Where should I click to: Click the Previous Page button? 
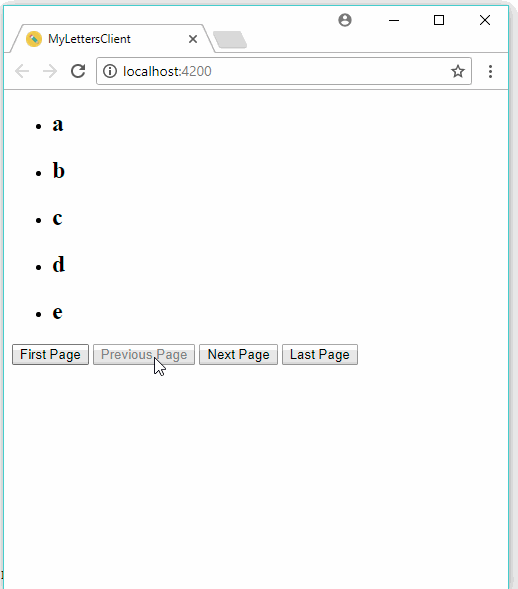tap(144, 354)
